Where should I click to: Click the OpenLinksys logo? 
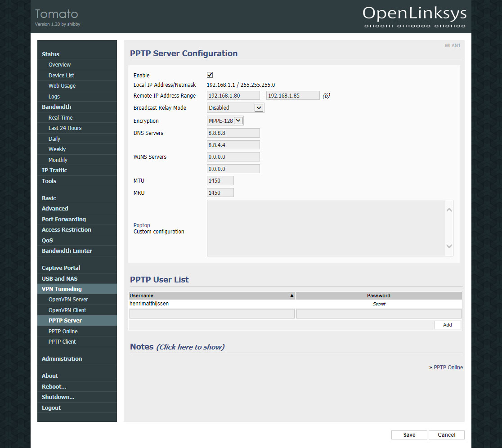414,16
